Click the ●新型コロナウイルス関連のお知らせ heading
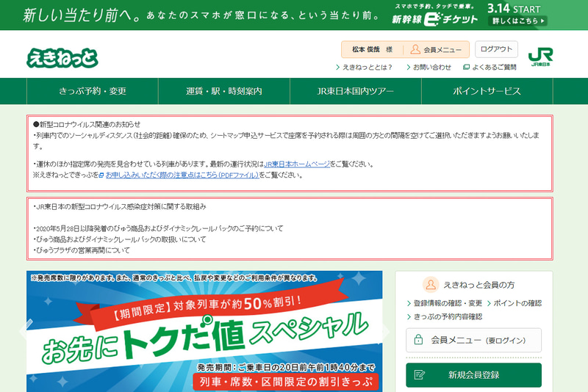Screen dimensions: 588x392 [87, 124]
